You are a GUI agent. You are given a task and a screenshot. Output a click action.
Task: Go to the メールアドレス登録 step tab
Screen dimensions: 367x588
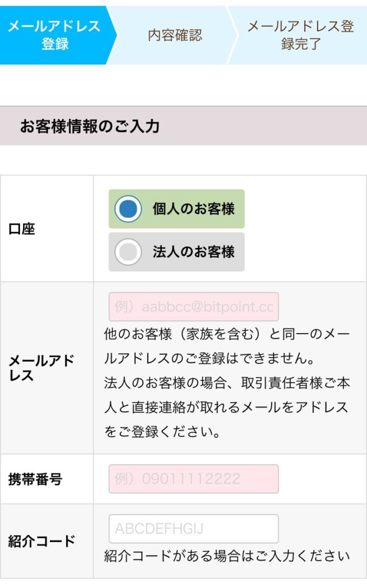(x=55, y=35)
